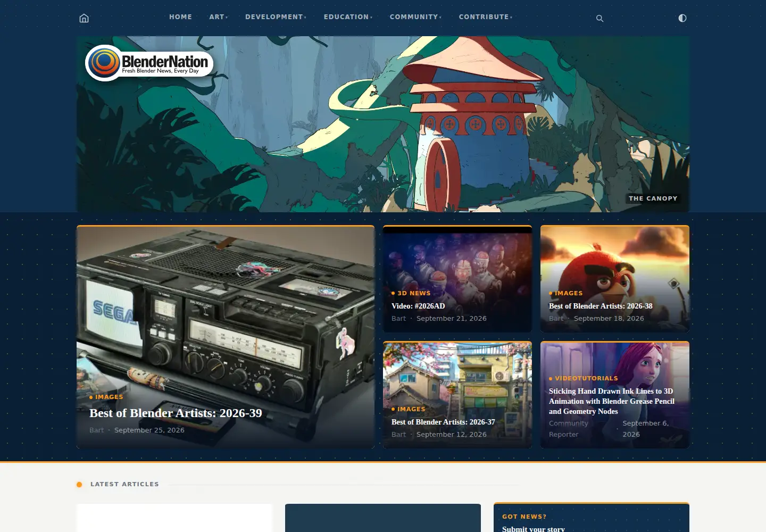Click Bart author on 2026-39 article
Viewport: 766px width, 532px height.
click(x=97, y=430)
